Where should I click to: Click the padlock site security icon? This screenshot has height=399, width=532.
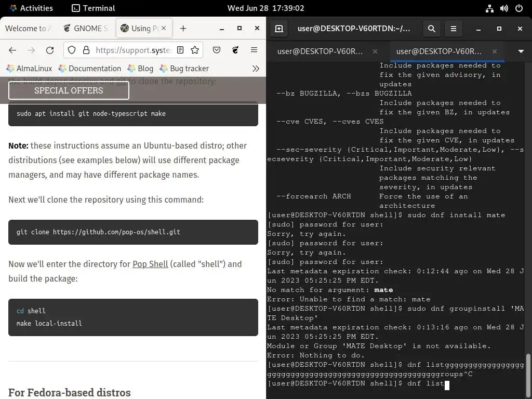86,50
